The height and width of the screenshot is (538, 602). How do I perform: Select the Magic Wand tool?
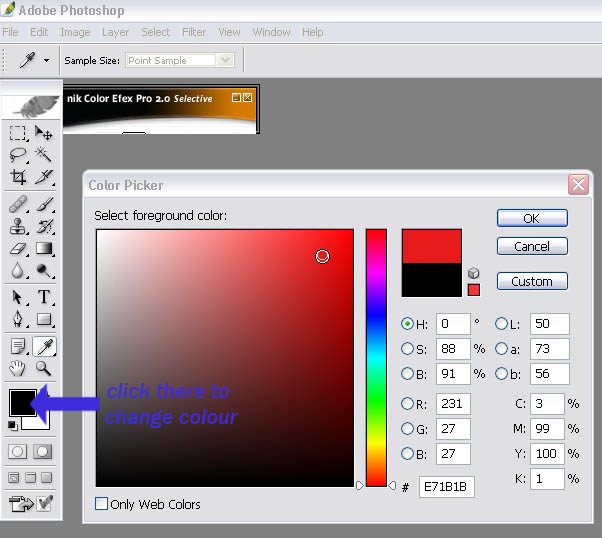point(44,155)
